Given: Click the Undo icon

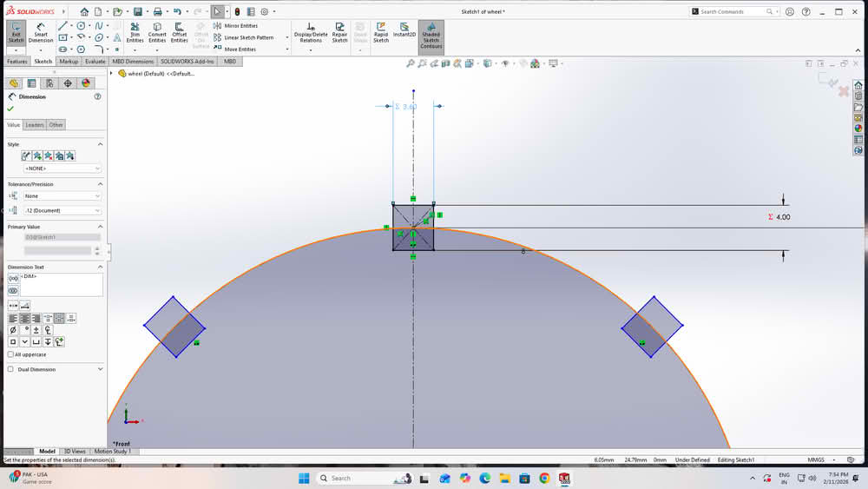Looking at the screenshot, I should [177, 11].
